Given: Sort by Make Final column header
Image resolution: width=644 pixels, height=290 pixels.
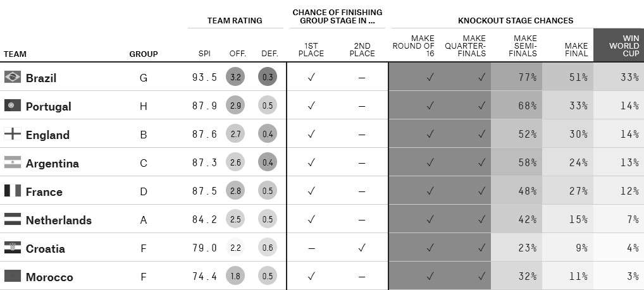Looking at the screenshot, I should point(576,49).
